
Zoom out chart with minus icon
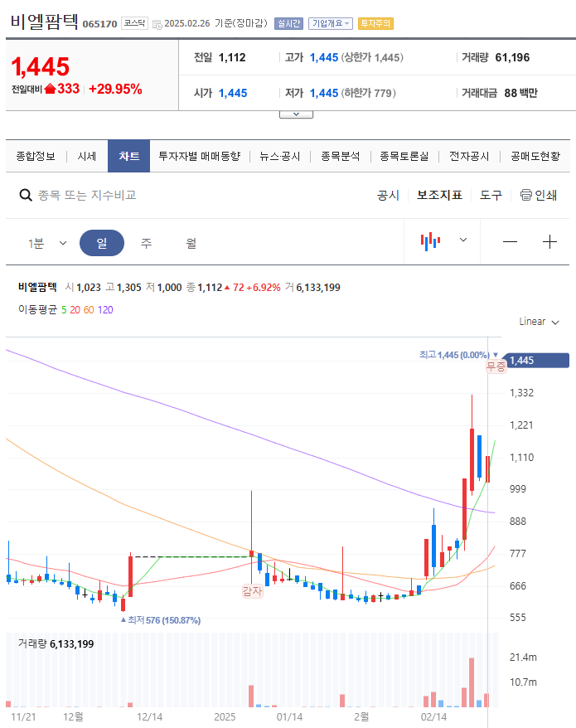510,242
